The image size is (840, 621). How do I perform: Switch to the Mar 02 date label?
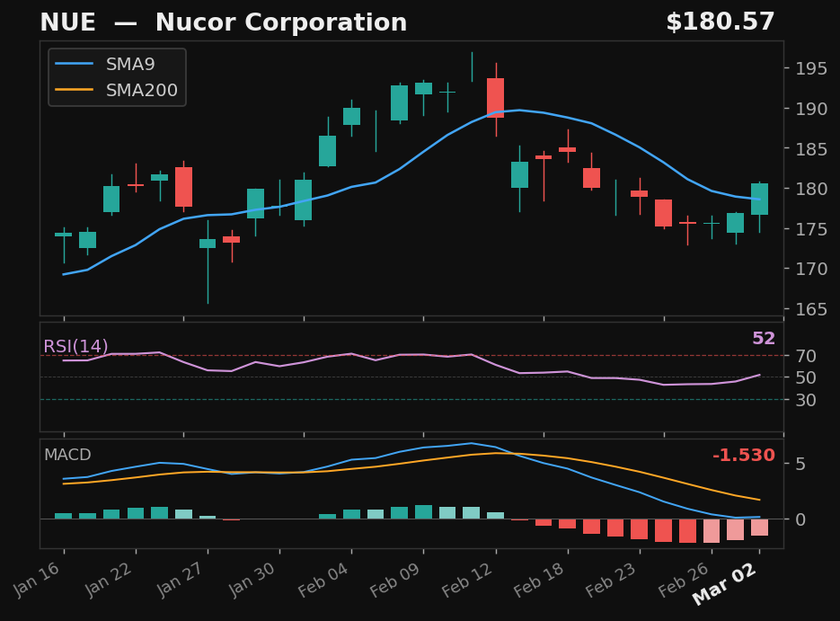coord(724,582)
